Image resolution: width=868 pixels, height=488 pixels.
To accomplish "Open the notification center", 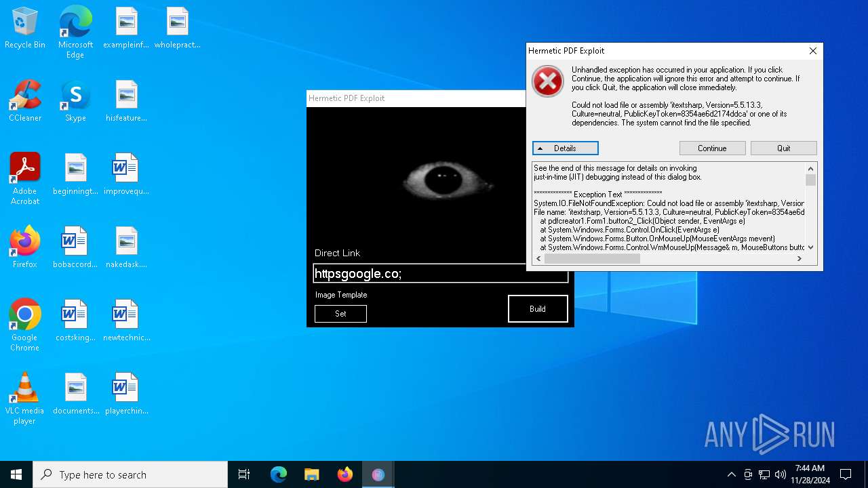I will point(846,474).
